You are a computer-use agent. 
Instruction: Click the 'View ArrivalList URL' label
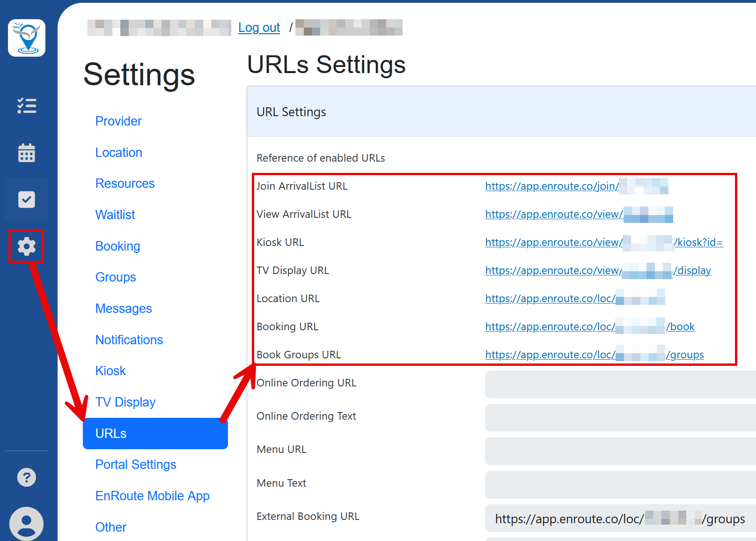[304, 214]
